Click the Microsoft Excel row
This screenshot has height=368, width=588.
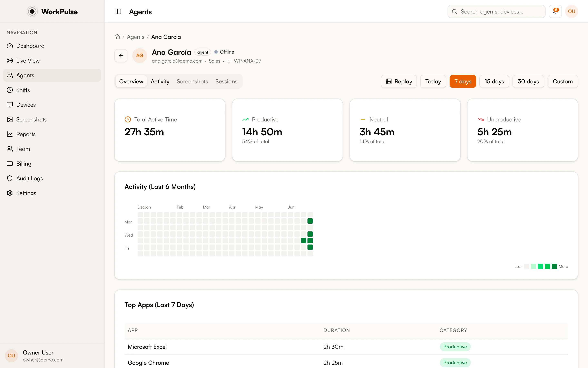[346, 347]
